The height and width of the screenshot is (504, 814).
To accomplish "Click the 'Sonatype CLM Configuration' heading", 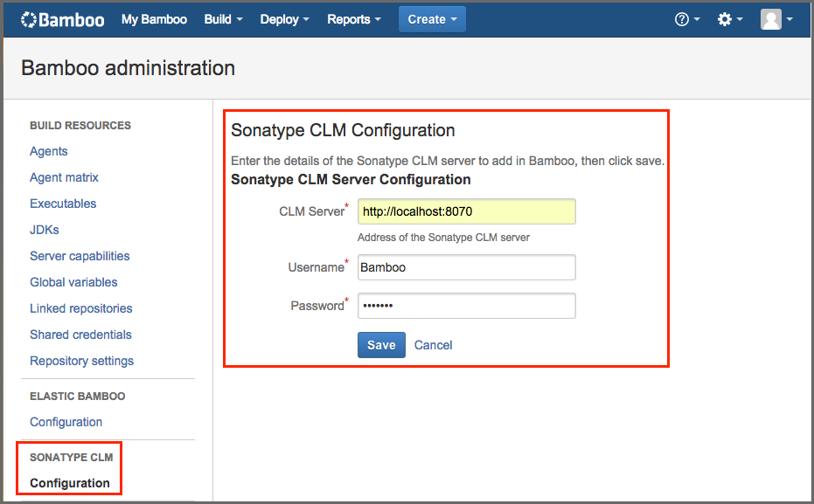I will point(343,130).
